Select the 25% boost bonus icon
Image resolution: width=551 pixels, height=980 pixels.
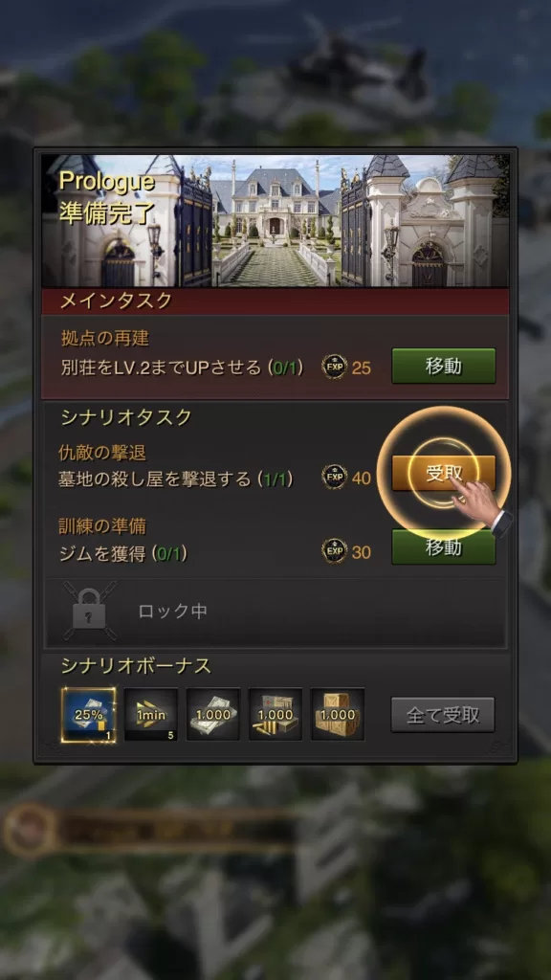pyautogui.click(x=88, y=714)
